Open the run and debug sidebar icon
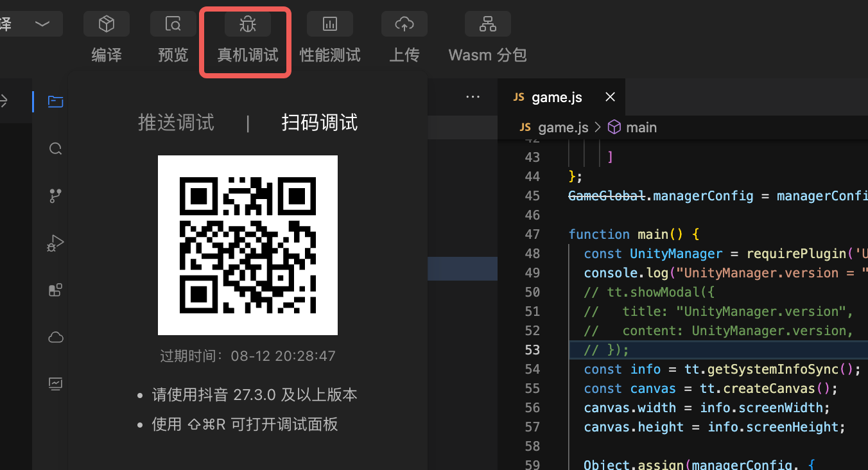The height and width of the screenshot is (470, 868). tap(56, 243)
